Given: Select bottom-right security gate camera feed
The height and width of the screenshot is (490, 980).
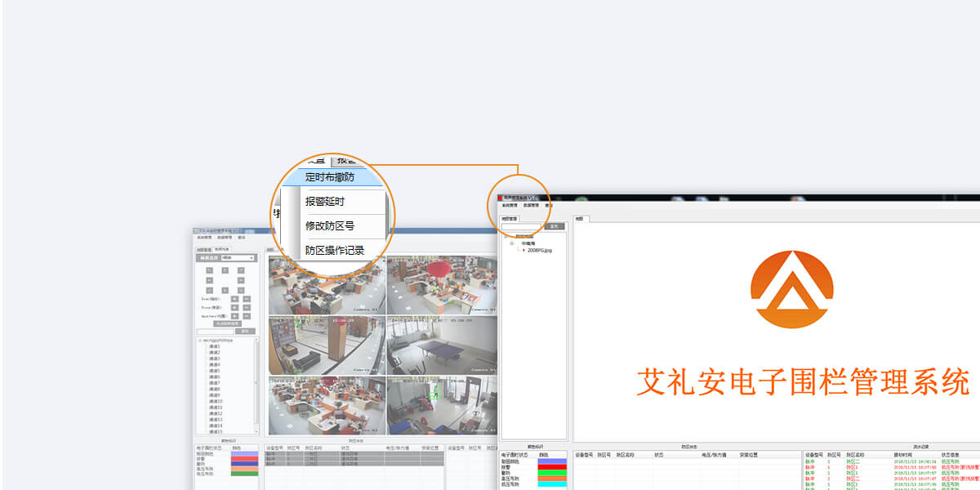Looking at the screenshot, I should coord(441,406).
